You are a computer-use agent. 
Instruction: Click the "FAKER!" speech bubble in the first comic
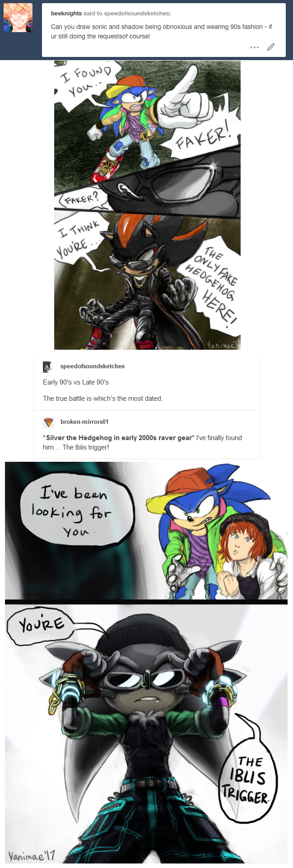(203, 137)
